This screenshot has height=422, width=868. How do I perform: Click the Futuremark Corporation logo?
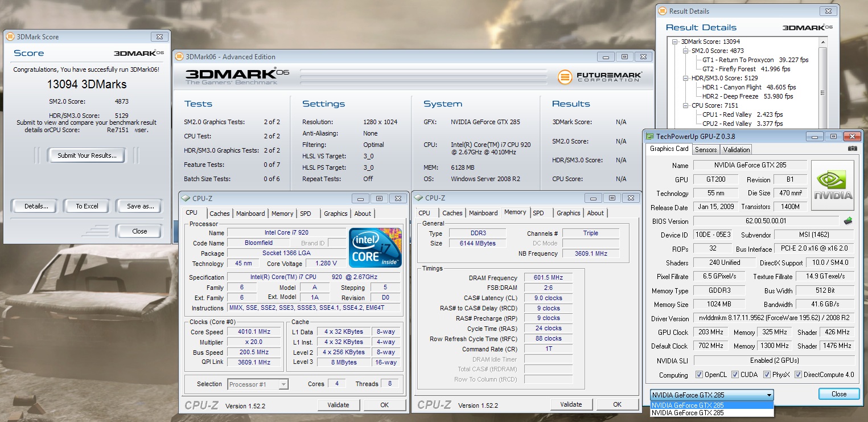pyautogui.click(x=600, y=77)
